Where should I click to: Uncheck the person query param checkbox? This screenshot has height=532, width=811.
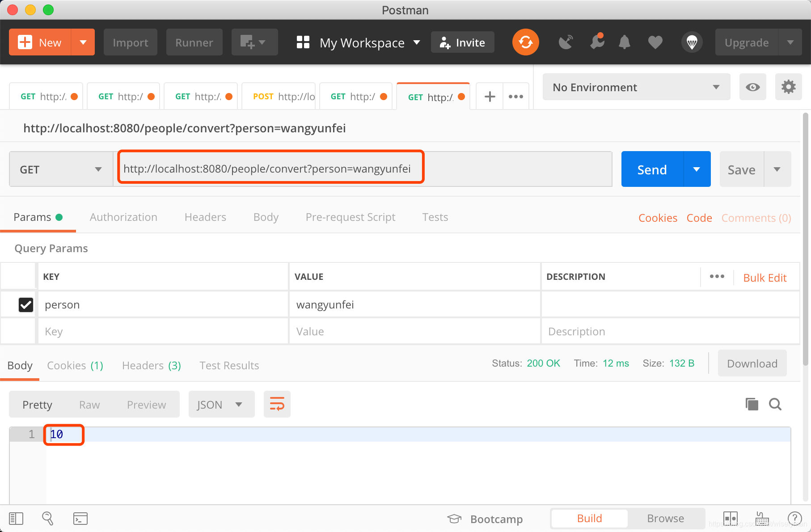26,305
